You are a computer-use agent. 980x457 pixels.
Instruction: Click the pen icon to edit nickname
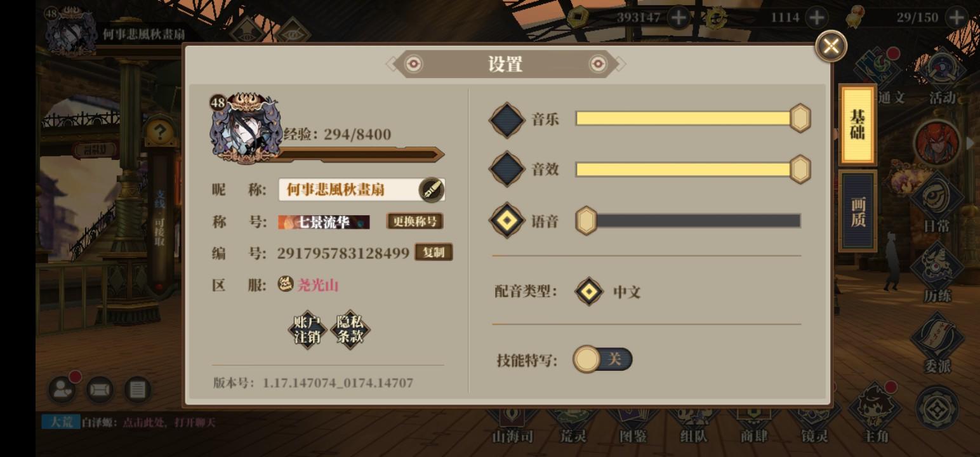(431, 189)
